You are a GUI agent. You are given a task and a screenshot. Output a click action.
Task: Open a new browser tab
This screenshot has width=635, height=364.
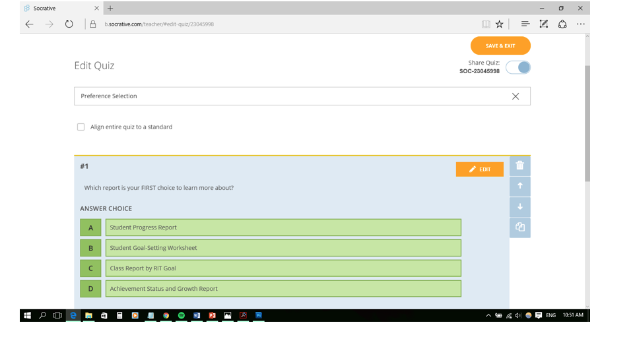click(110, 9)
